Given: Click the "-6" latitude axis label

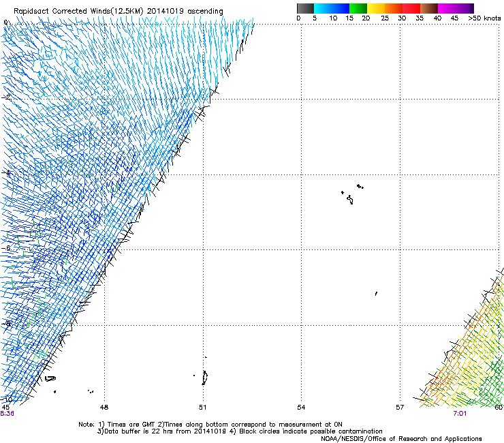Looking at the screenshot, I should pos(7,247).
